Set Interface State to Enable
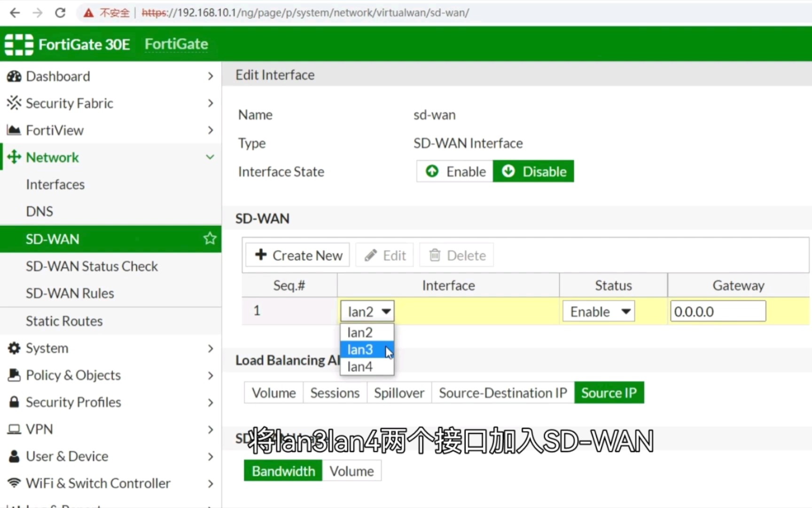Screen dimensions: 812x508 click(x=455, y=171)
